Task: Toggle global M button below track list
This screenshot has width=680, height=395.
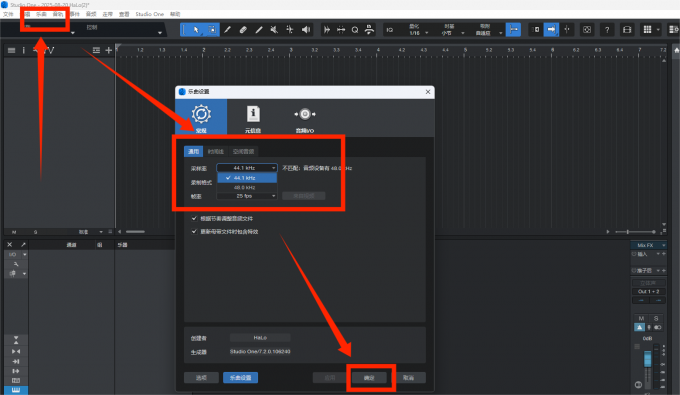Action: tap(14, 232)
